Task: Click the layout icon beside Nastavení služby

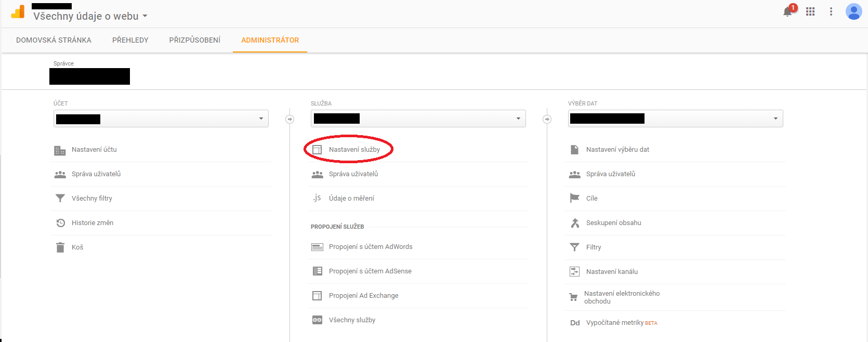Action: point(317,150)
